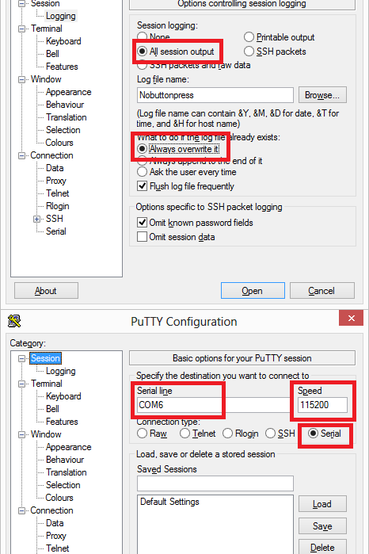Collapse Terminal node in the basic options dialog
The height and width of the screenshot is (554, 369).
point(22,384)
